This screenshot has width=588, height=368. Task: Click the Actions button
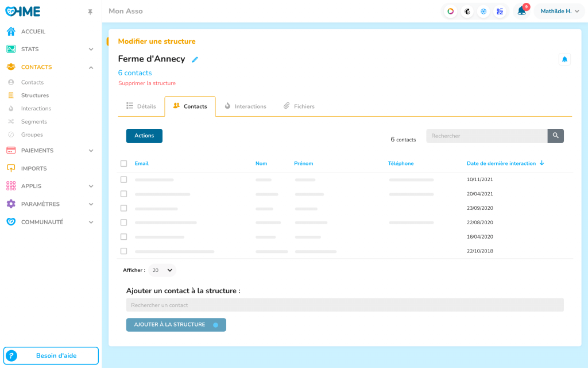(x=144, y=136)
